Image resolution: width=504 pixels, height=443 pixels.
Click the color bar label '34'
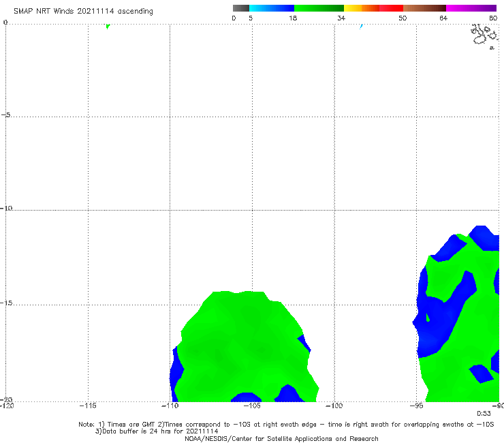coord(341,18)
